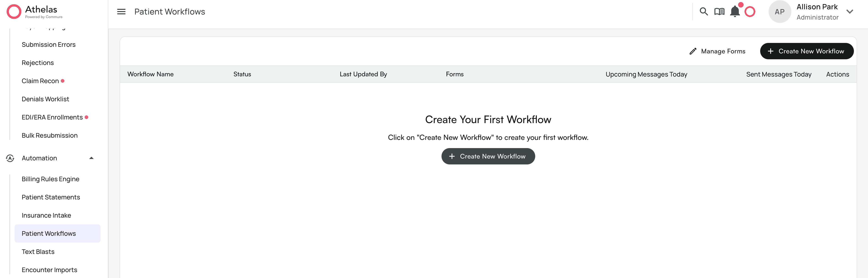Click the center Create New Workflow button
This screenshot has height=278, width=868.
tap(488, 156)
